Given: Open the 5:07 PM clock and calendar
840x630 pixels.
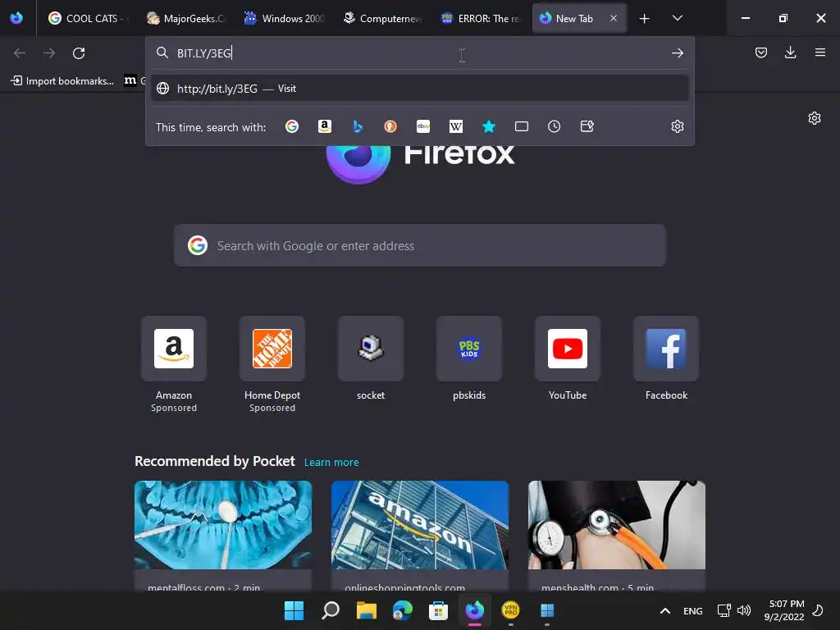Looking at the screenshot, I should click(x=784, y=610).
